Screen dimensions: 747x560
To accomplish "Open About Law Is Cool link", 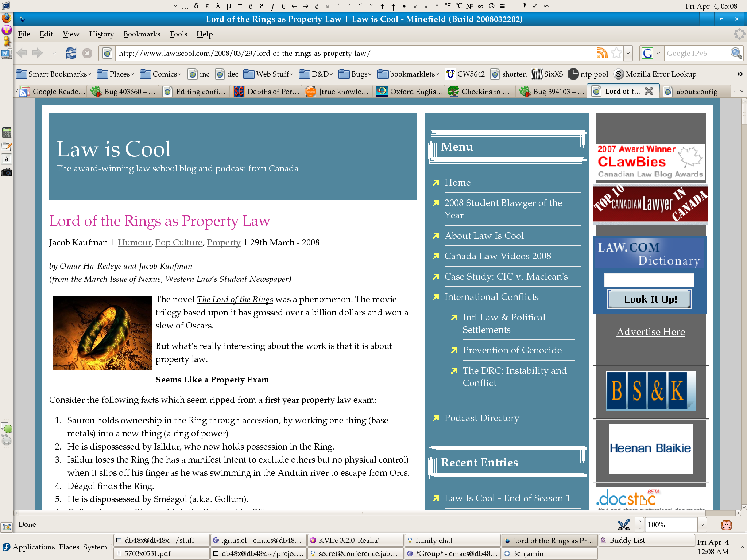I will [484, 236].
